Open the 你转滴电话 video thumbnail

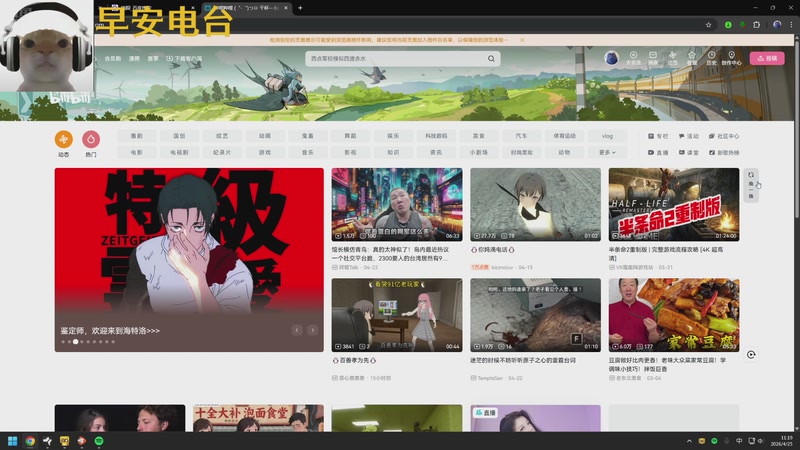535,205
